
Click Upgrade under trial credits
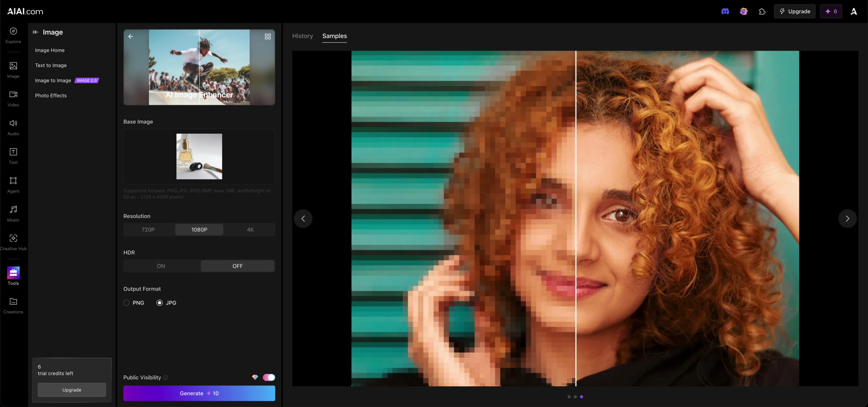[72, 390]
